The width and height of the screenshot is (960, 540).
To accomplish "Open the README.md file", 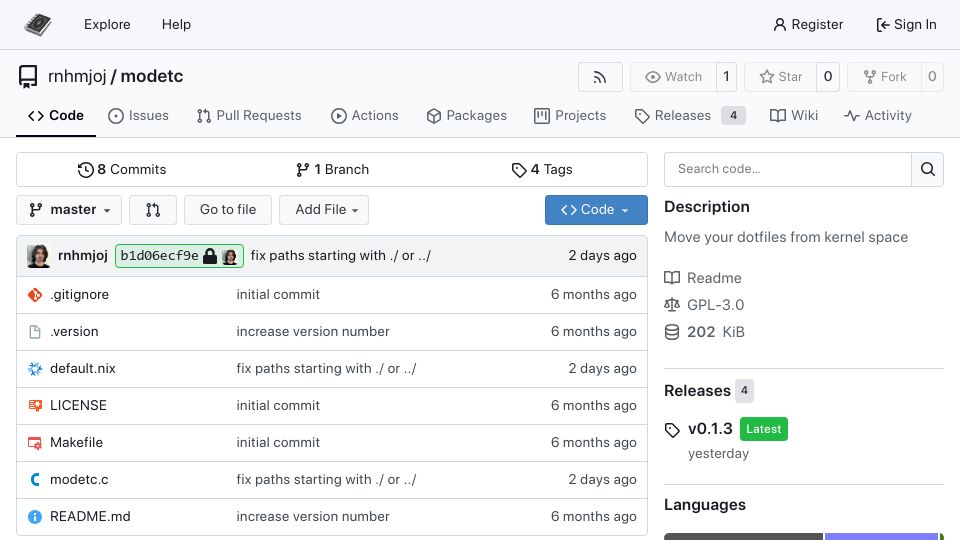I will pyautogui.click(x=90, y=517).
